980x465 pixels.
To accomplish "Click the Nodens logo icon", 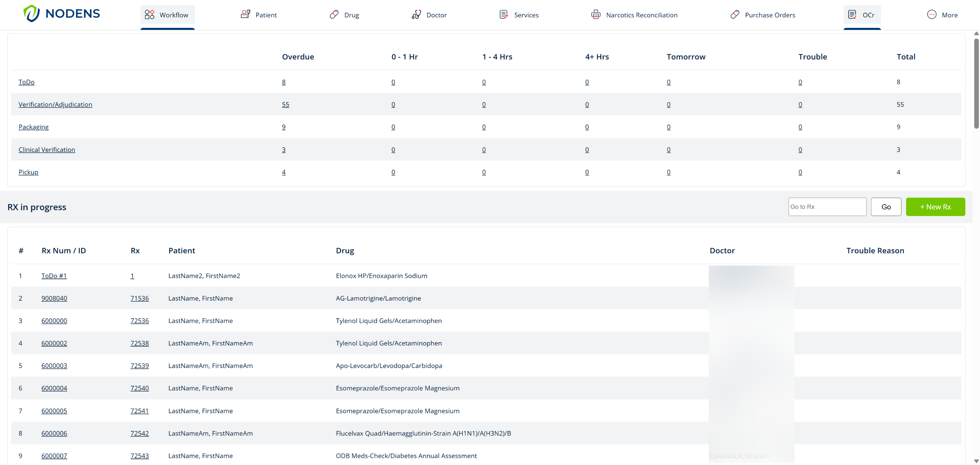I will coord(31,14).
